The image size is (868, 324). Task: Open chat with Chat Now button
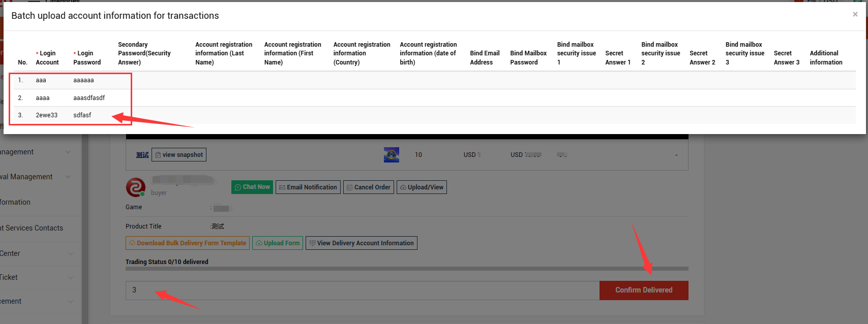252,187
